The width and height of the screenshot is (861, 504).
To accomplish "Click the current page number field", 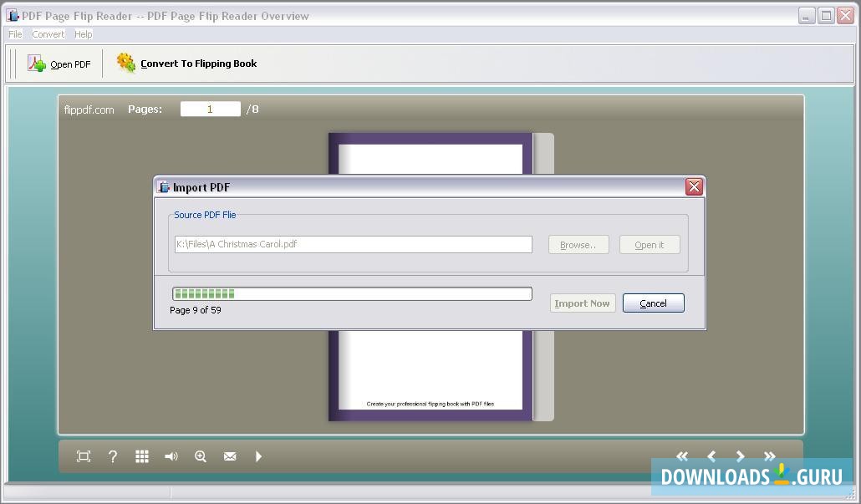I will pyautogui.click(x=210, y=109).
